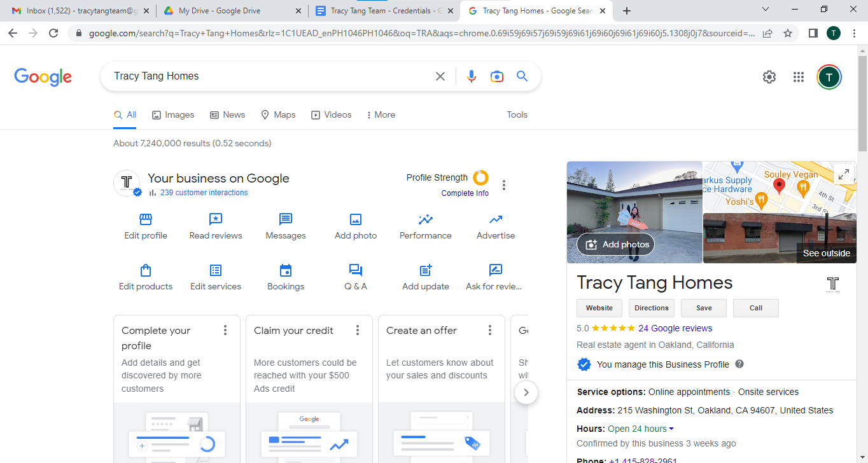Open the Q & A section
The width and height of the screenshot is (868, 463).
pos(356,278)
